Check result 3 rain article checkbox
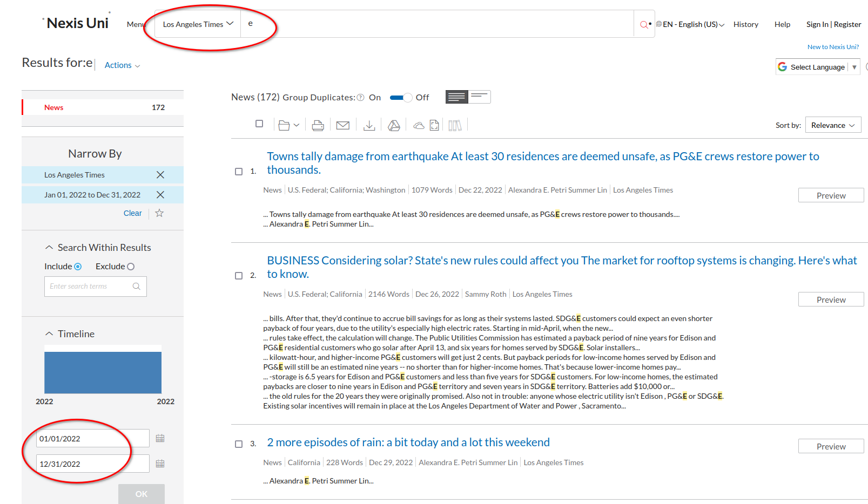This screenshot has width=868, height=504. click(239, 444)
